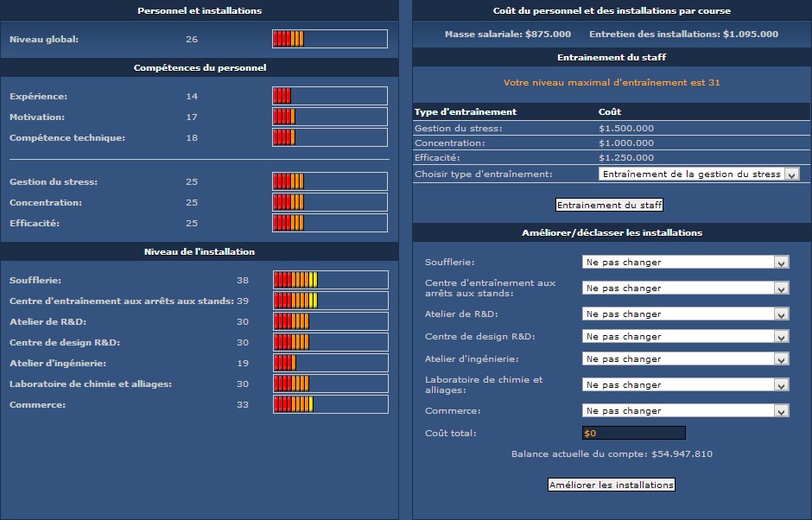Click the Entretien des installations: $1.095.000 text
The image size is (812, 520).
point(683,35)
